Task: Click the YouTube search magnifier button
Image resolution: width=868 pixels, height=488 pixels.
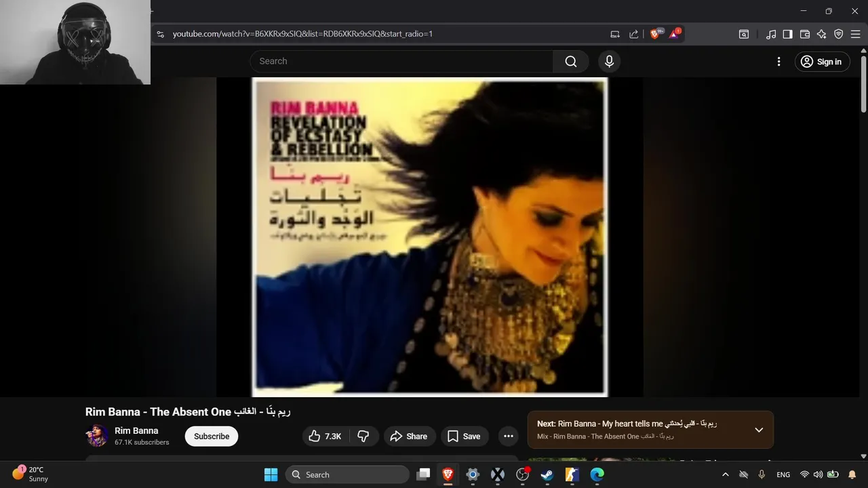Action: click(571, 61)
